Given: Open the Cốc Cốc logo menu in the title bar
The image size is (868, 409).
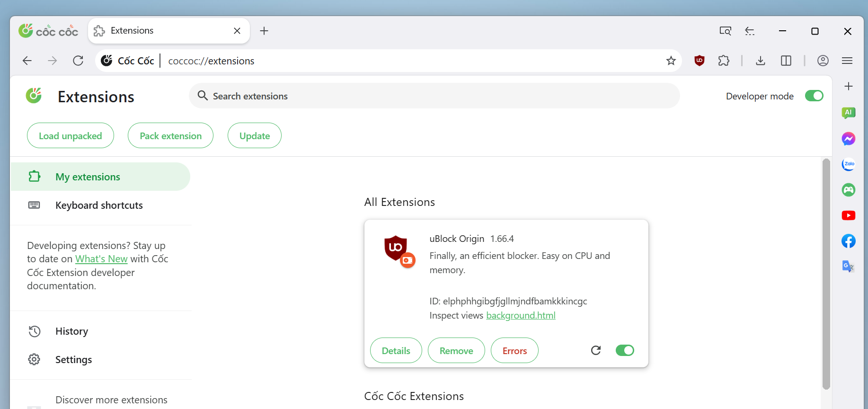Looking at the screenshot, I should 48,31.
